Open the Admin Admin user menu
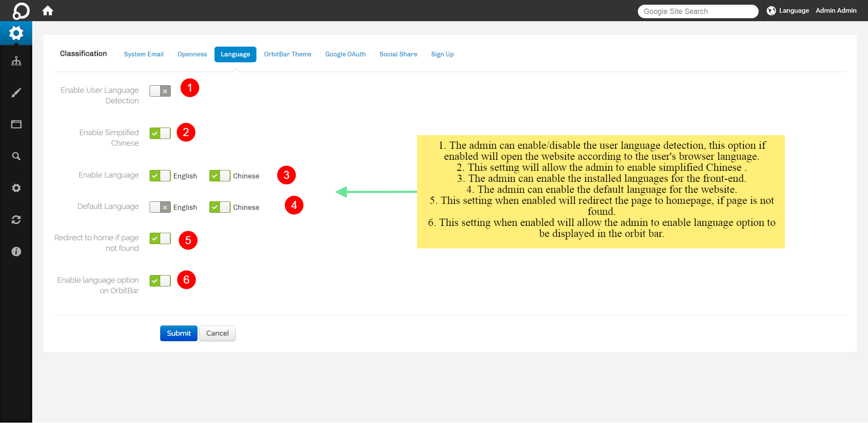 [836, 11]
